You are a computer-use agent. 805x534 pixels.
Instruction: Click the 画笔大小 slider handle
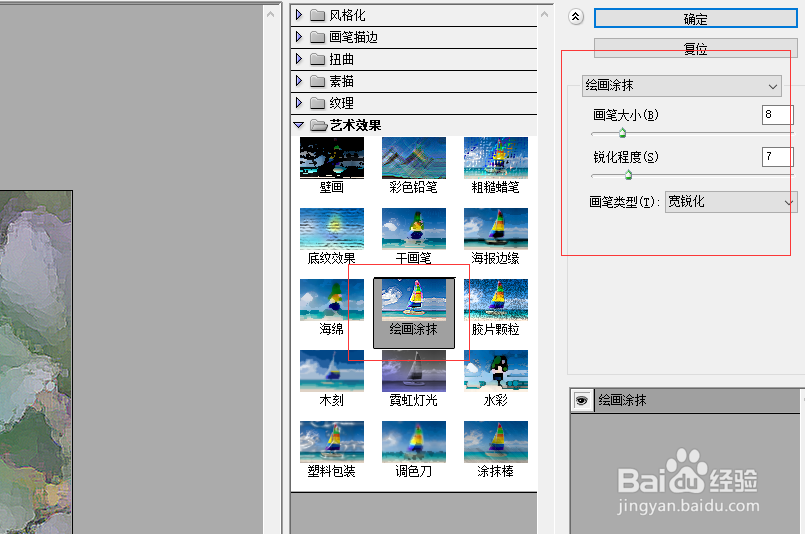point(622,134)
